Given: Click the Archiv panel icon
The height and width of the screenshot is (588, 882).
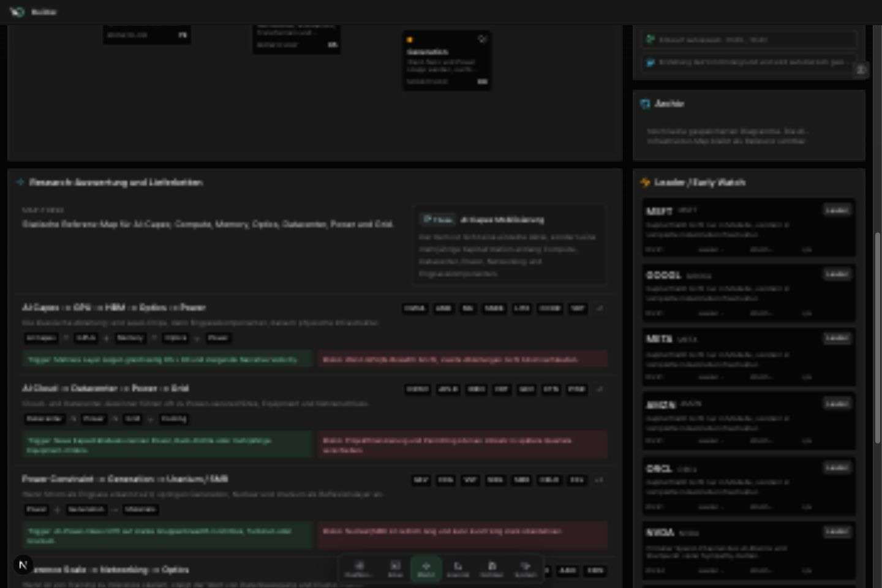Looking at the screenshot, I should [x=645, y=104].
